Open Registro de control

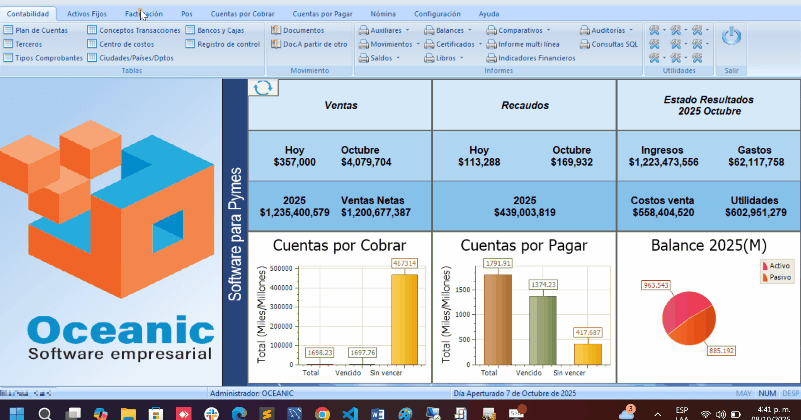click(x=227, y=45)
